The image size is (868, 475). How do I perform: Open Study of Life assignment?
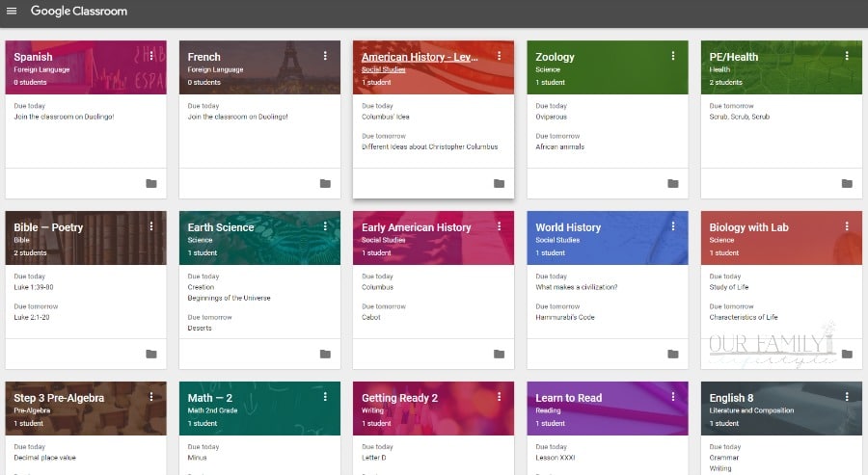[728, 287]
